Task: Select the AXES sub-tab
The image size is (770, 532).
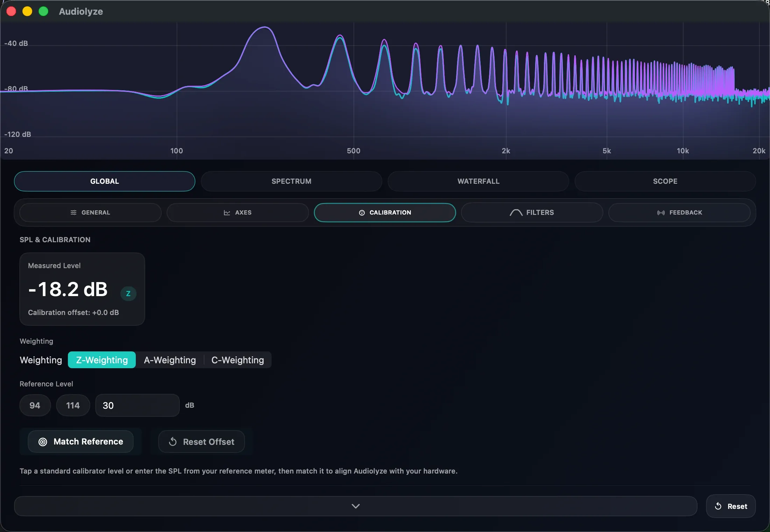Action: (x=238, y=212)
